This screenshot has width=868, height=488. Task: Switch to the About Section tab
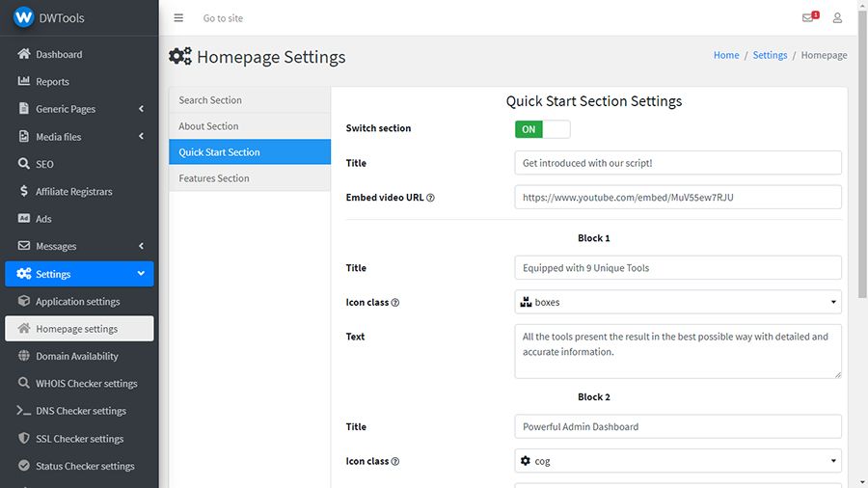(208, 126)
